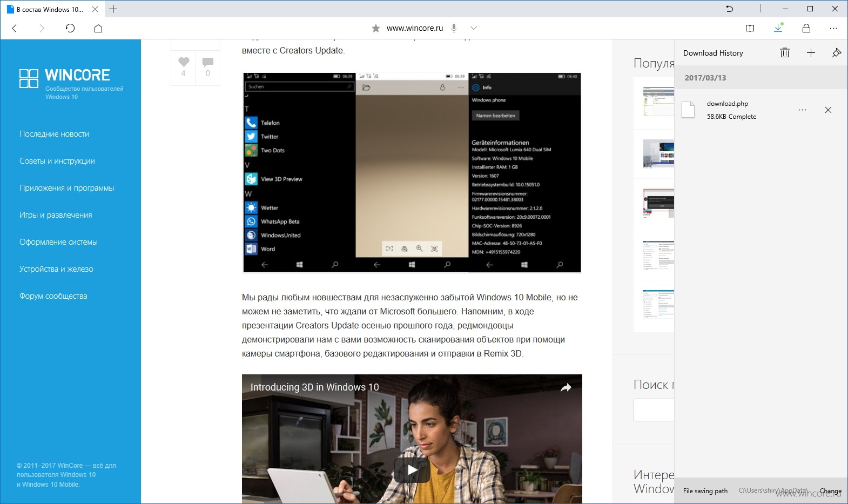The image size is (848, 504).
Task: Click the download.php file icon
Action: point(688,110)
